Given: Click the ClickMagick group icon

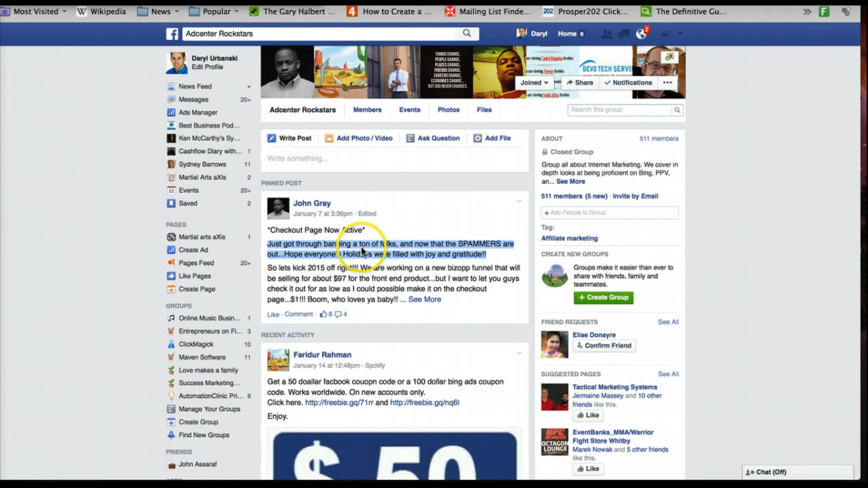Looking at the screenshot, I should 171,344.
